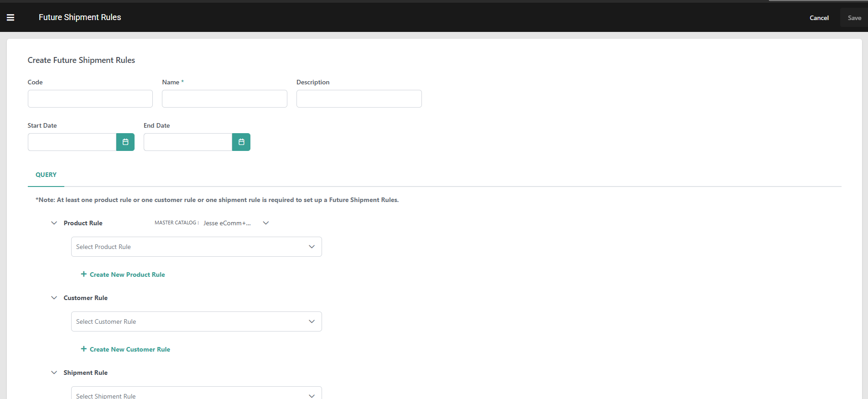
Task: Click the Future Shipment Rules header title
Action: coord(80,17)
